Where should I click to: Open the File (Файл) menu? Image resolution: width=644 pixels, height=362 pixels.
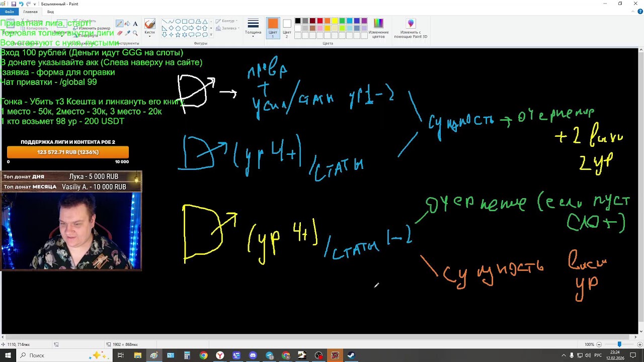(x=9, y=12)
